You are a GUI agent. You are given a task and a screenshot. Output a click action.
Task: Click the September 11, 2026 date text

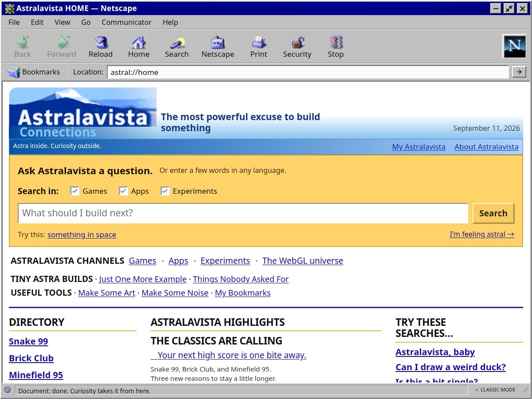tap(486, 128)
